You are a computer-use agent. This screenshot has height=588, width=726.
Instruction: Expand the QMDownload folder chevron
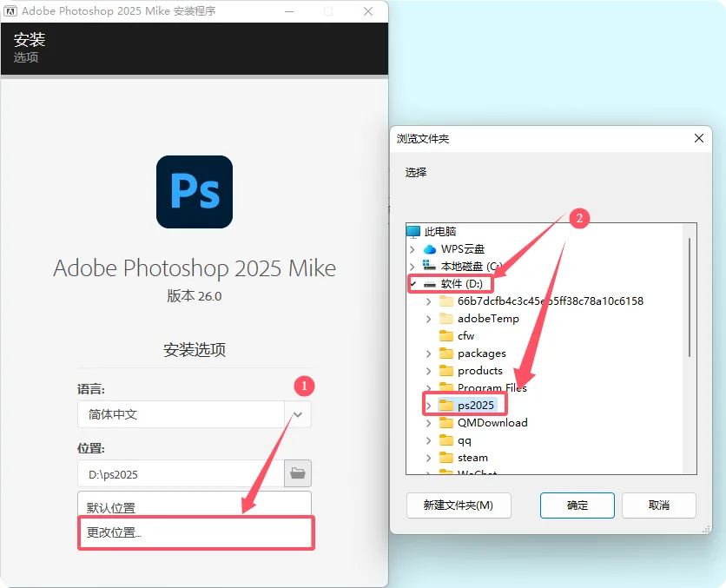pos(429,423)
